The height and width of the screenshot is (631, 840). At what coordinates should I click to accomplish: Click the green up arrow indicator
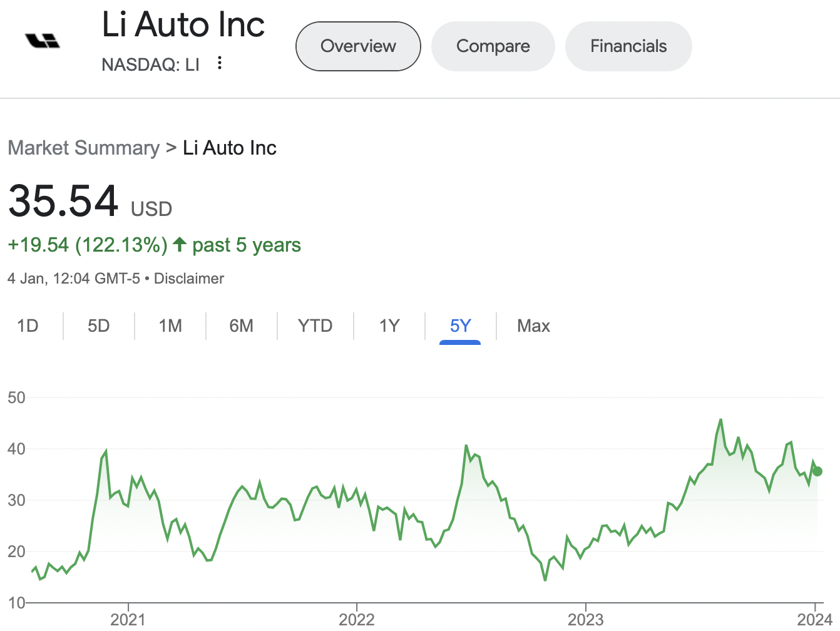click(x=180, y=244)
